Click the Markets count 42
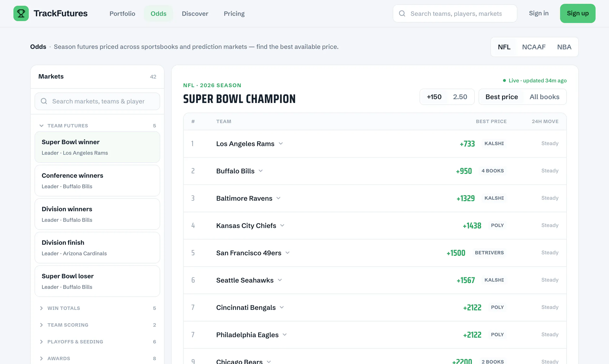 tap(153, 77)
